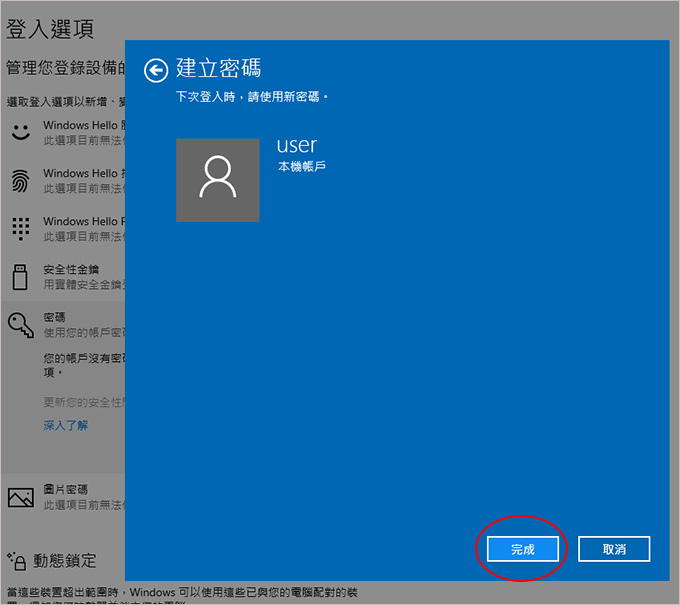Click the 密碼 key icon
This screenshot has width=680, height=605.
[x=20, y=325]
